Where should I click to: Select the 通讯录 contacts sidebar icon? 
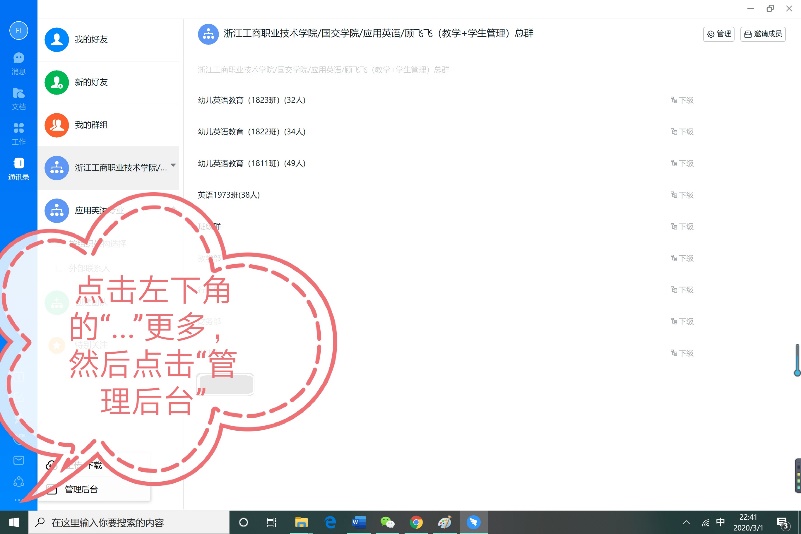click(18, 167)
